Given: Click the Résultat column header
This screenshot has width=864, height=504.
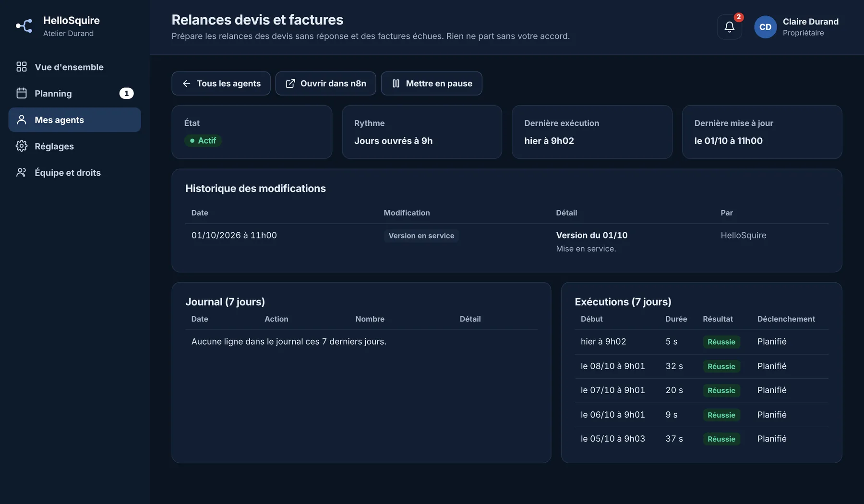Looking at the screenshot, I should pos(718,319).
